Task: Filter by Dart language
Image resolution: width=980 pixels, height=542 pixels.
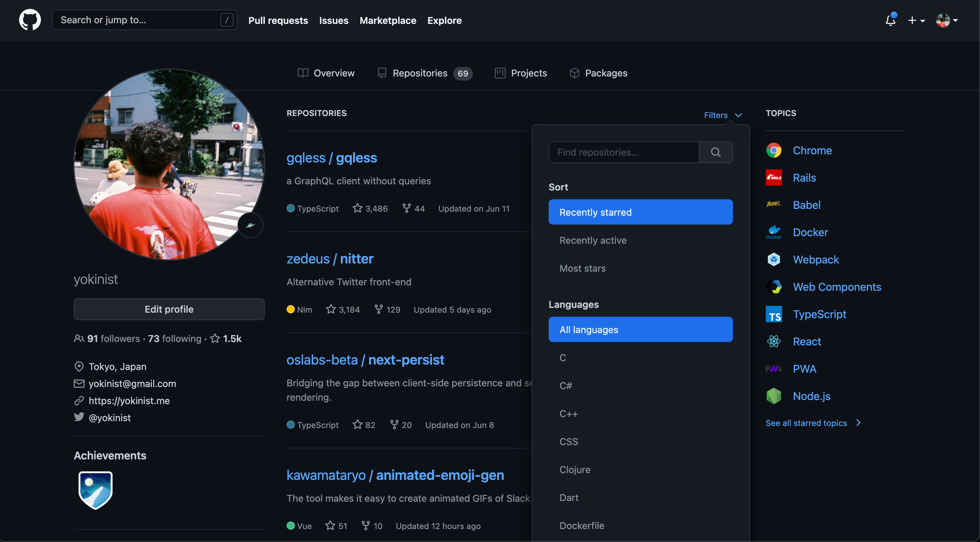Action: coord(641,498)
